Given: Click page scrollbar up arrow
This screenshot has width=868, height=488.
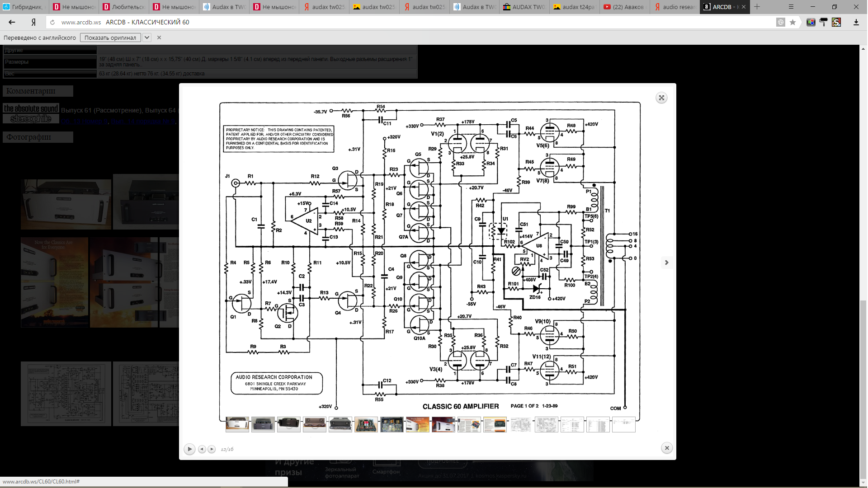Looking at the screenshot, I should pyautogui.click(x=863, y=48).
